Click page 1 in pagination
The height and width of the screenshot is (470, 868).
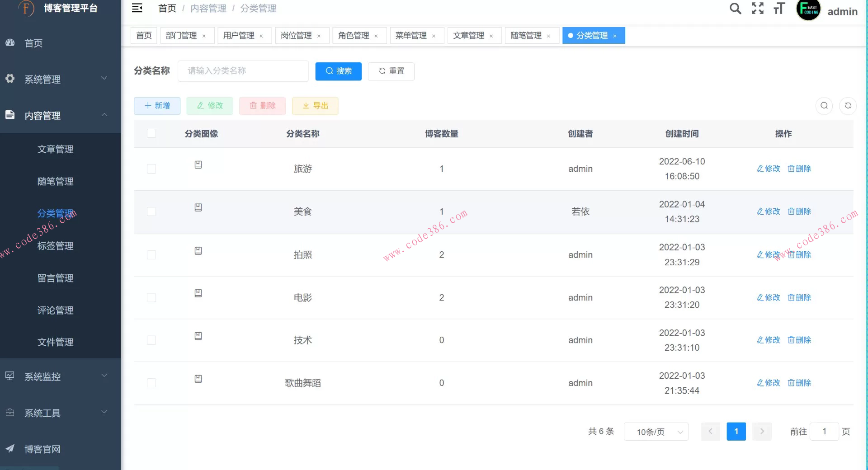coord(736,432)
